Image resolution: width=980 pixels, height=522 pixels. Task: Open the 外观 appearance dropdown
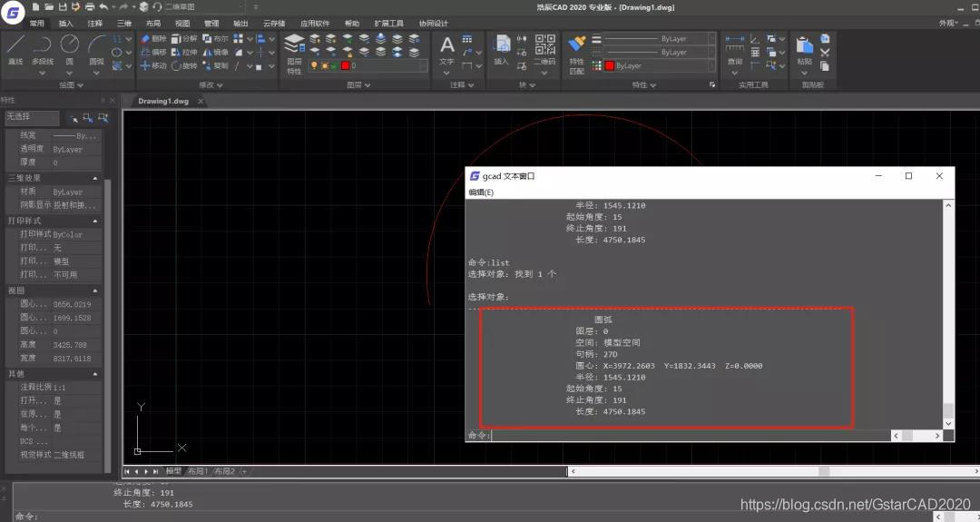pos(949,23)
